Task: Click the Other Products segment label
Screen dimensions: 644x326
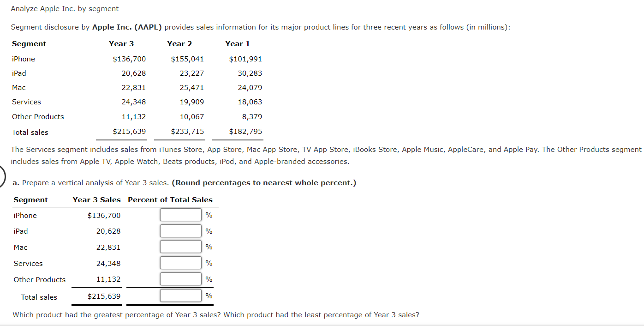Action: click(38, 116)
